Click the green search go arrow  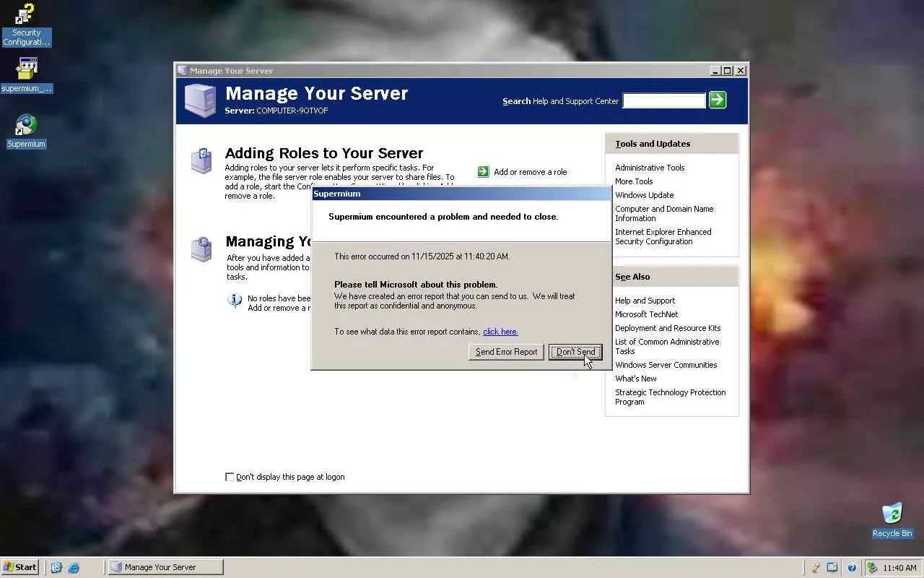click(718, 100)
